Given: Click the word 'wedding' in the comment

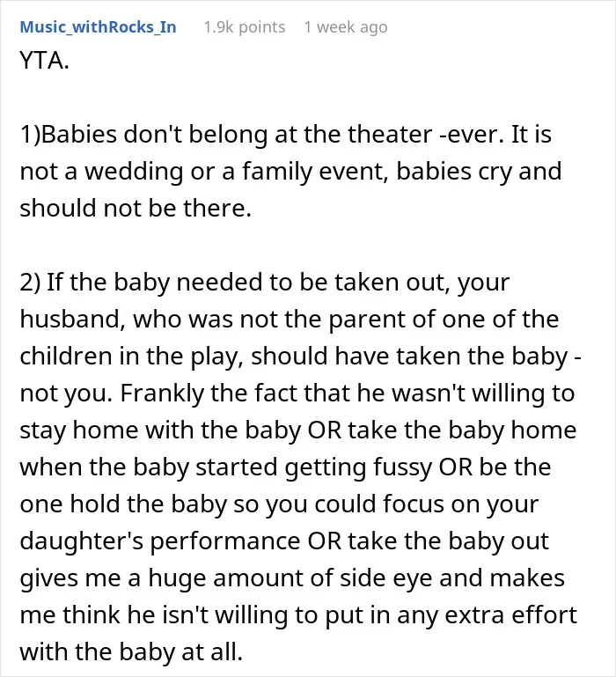Looking at the screenshot, I should (x=134, y=172).
